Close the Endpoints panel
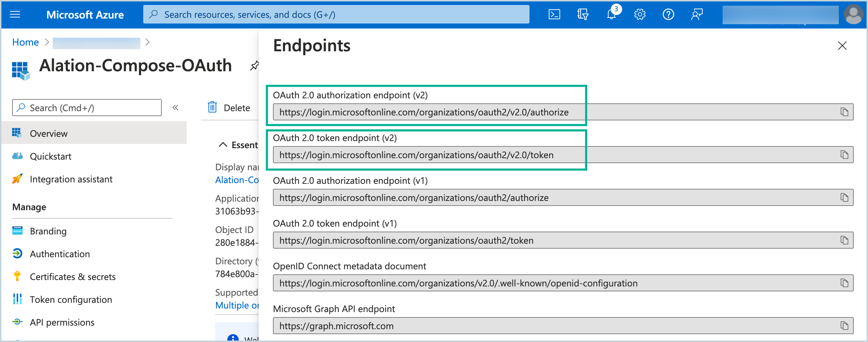 pos(842,46)
